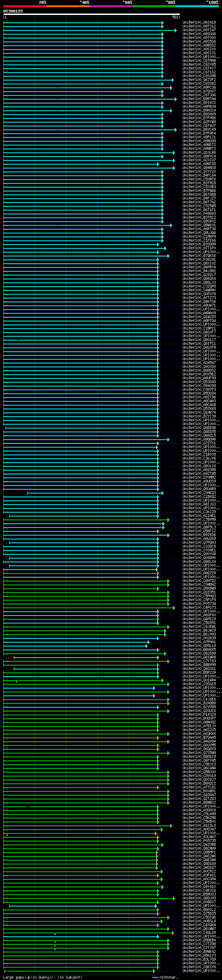Viewport: 222px width, 980px height.
Task: Open hit UniRef100_C6TMH8
Action: [199, 60]
